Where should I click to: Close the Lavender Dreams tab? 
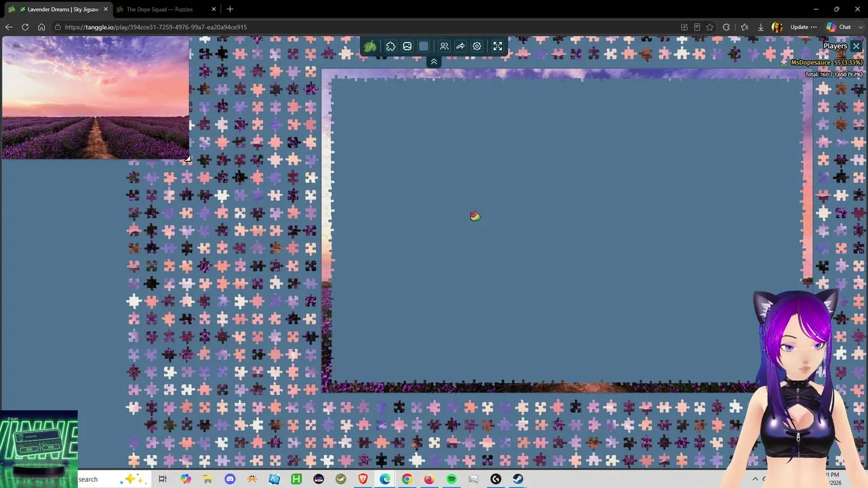pyautogui.click(x=106, y=9)
